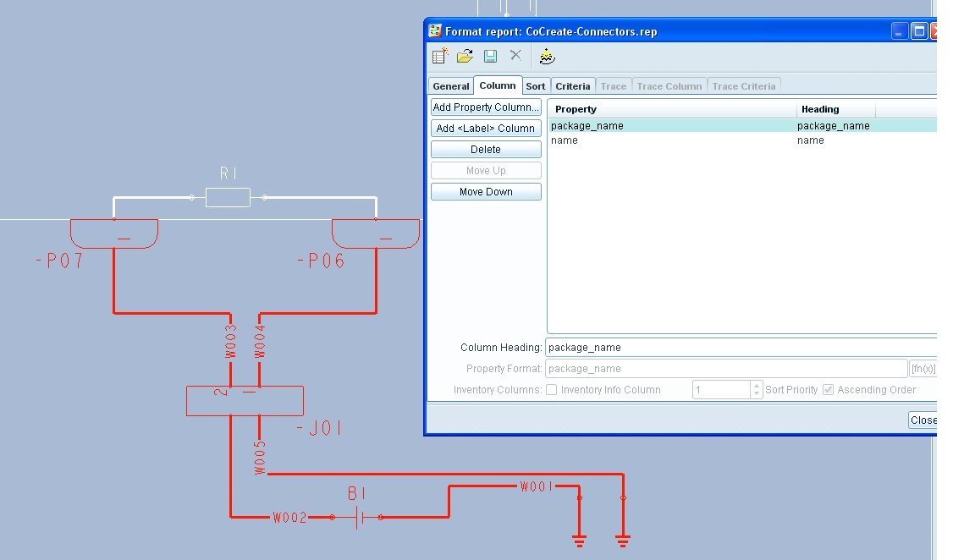This screenshot has height=560, width=975.
Task: Open the Sort tab
Action: point(536,86)
